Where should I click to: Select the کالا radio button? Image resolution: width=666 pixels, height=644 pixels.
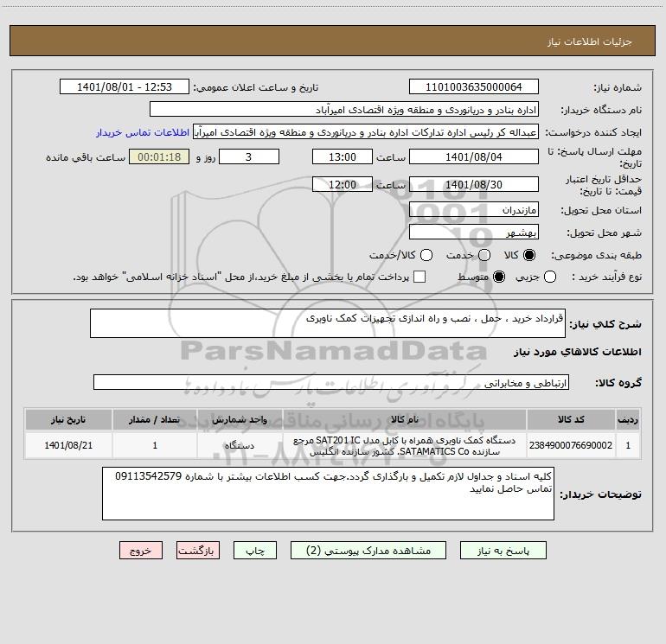coord(529,255)
